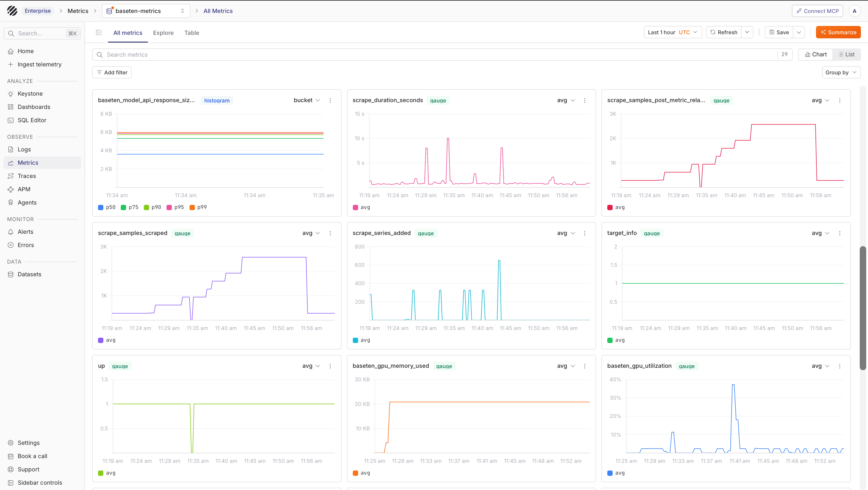Viewport: 868px width, 490px height.
Task: Expand the Save options dropdown arrow
Action: coord(799,32)
